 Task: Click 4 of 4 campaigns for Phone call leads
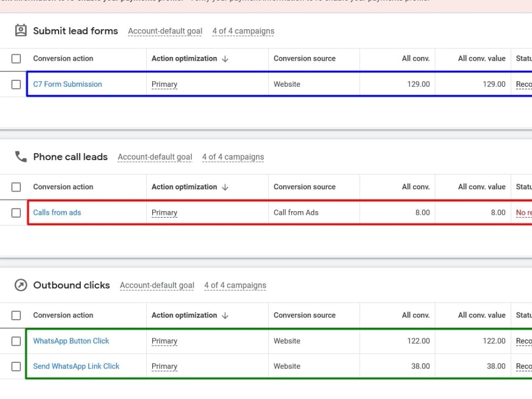[233, 157]
